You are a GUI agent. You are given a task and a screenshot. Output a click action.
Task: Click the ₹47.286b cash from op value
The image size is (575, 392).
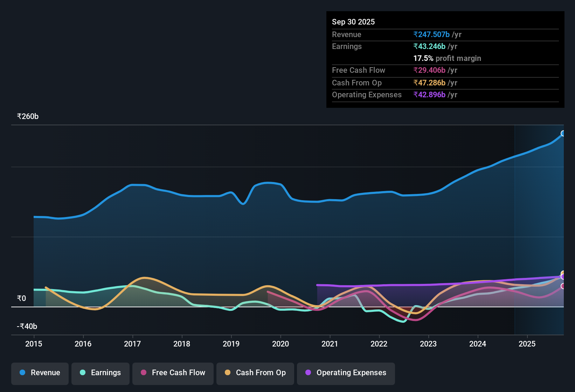click(429, 83)
